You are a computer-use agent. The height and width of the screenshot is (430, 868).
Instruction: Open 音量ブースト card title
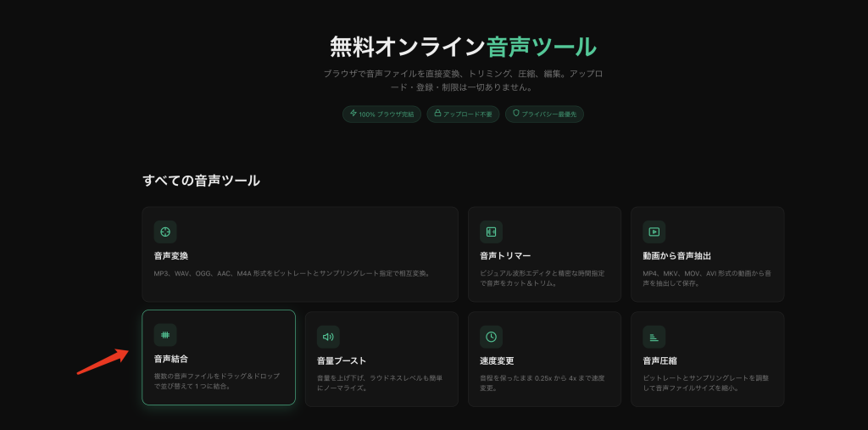pyautogui.click(x=342, y=360)
